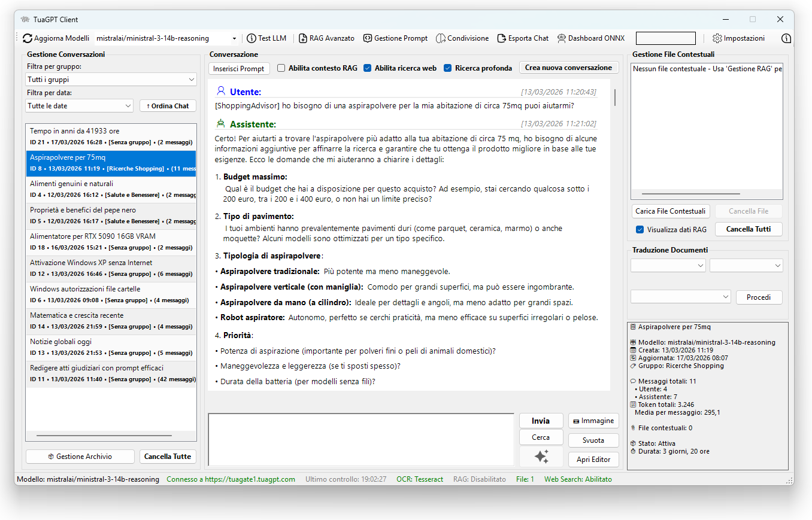
Task: Click Apri Editor button
Action: pos(593,459)
